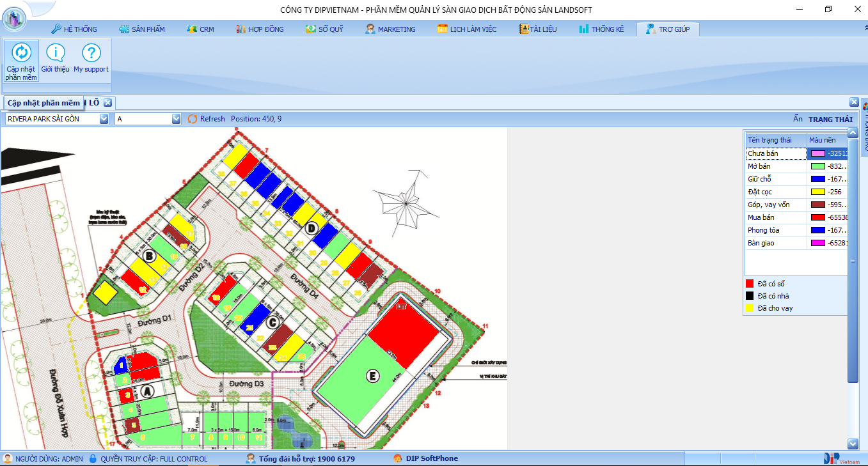The image size is (868, 466).
Task: Click the TRẠNG THÁI panel header
Action: coord(830,119)
